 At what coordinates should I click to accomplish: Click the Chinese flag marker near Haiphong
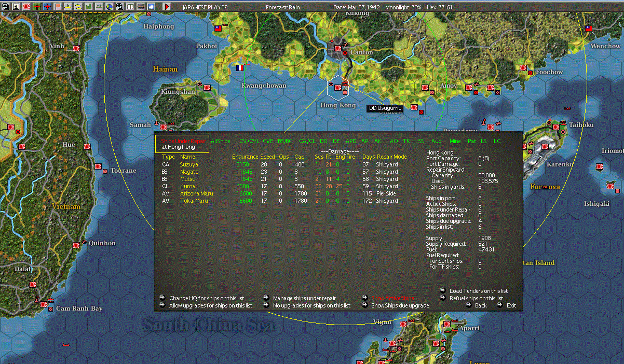(x=218, y=29)
